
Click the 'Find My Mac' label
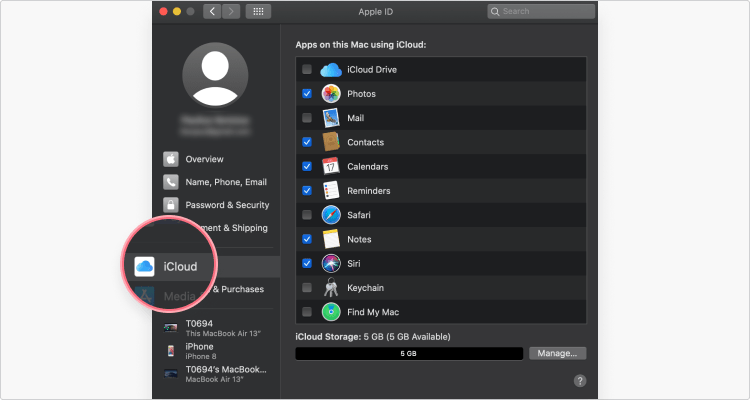(x=373, y=312)
